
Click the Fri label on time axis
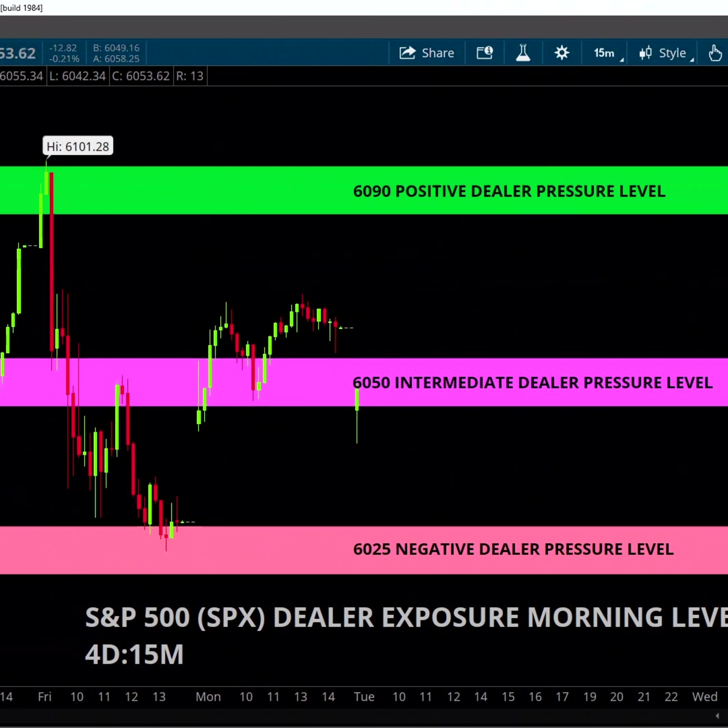click(44, 697)
